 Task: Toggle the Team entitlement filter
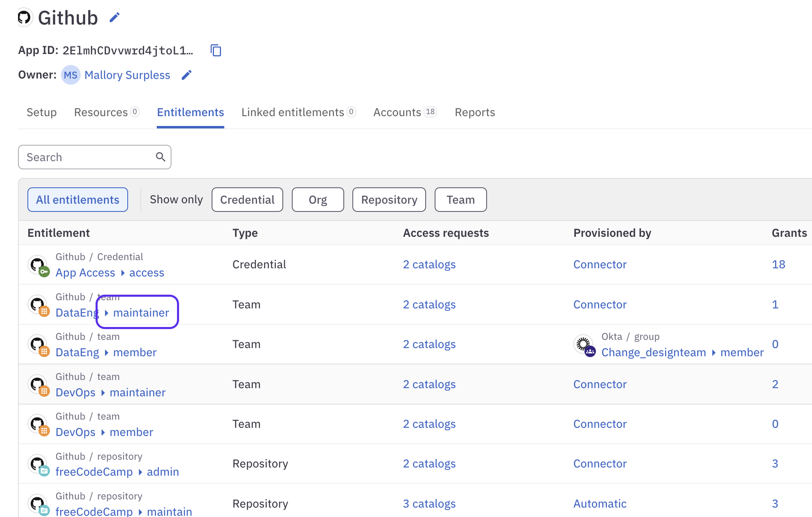click(x=460, y=200)
